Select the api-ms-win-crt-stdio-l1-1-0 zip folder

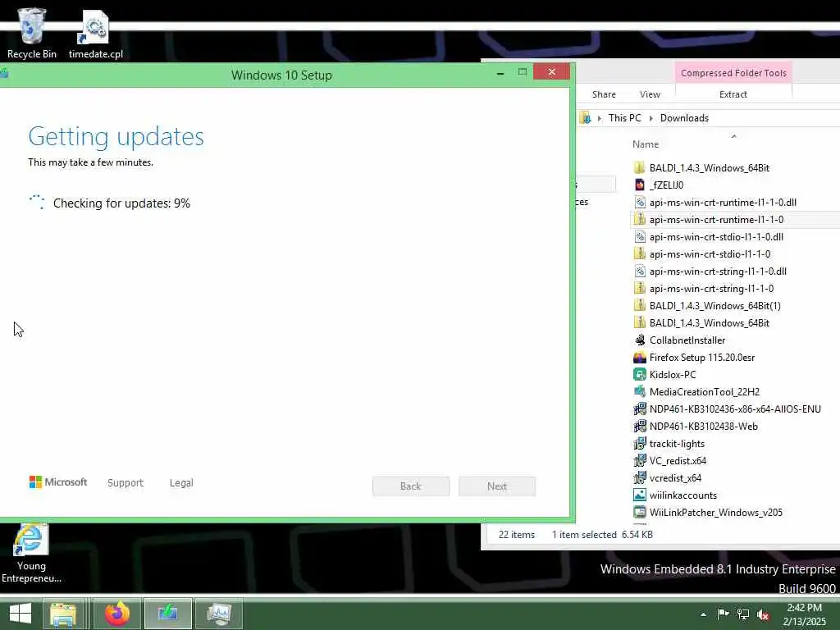710,254
